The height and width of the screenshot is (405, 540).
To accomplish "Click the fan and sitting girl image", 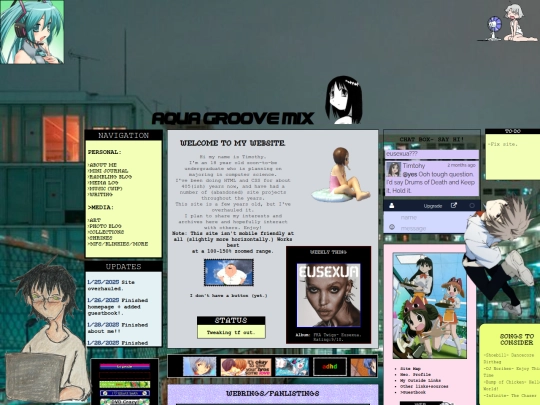I will click(x=508, y=23).
